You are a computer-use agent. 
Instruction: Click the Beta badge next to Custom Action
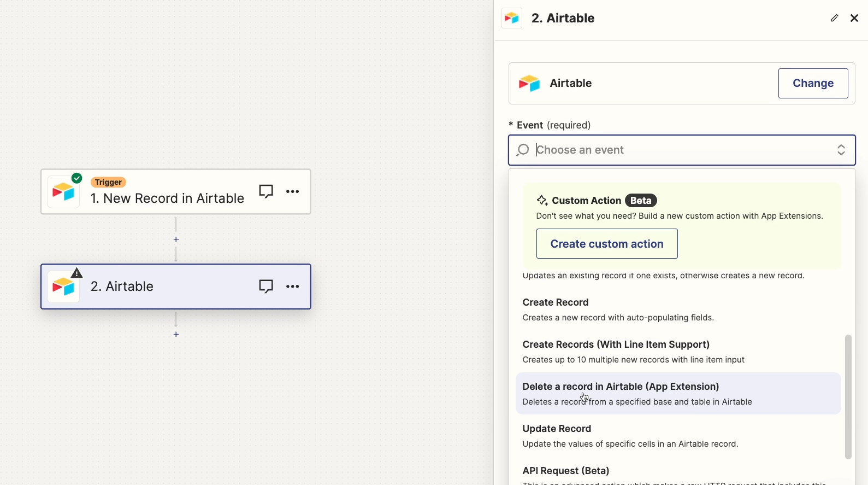(641, 201)
